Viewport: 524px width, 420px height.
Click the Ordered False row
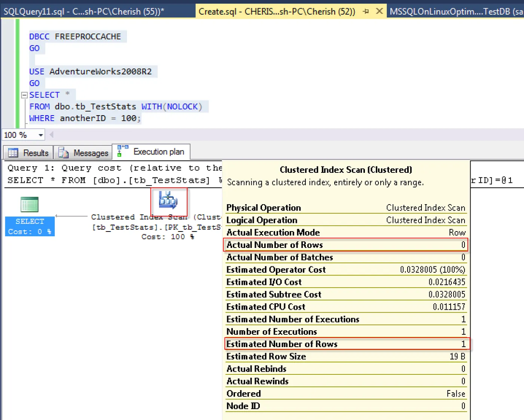pos(346,393)
